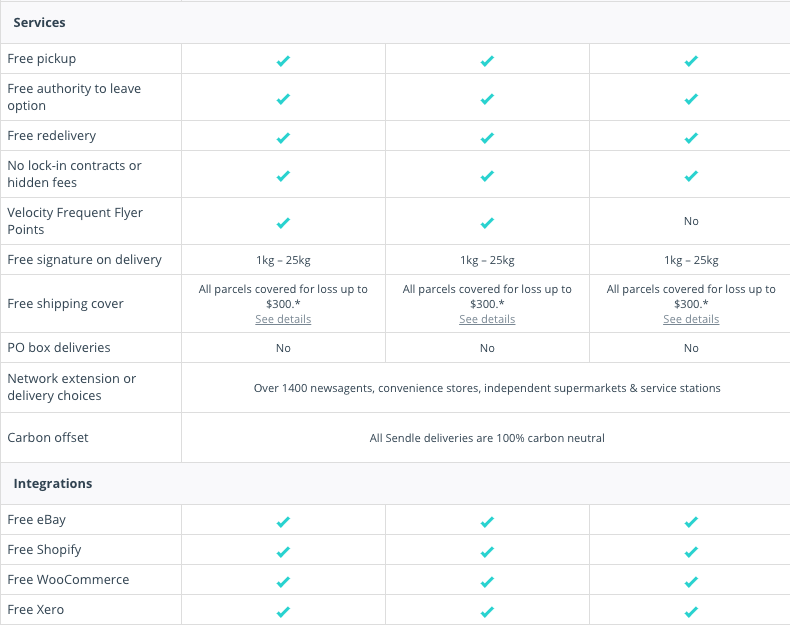Open See details link in first column
The image size is (791, 625).
(x=283, y=319)
